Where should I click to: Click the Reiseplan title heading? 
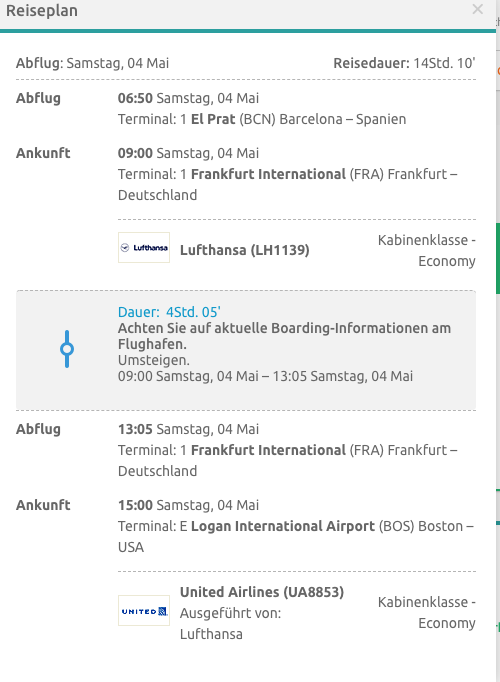42,10
